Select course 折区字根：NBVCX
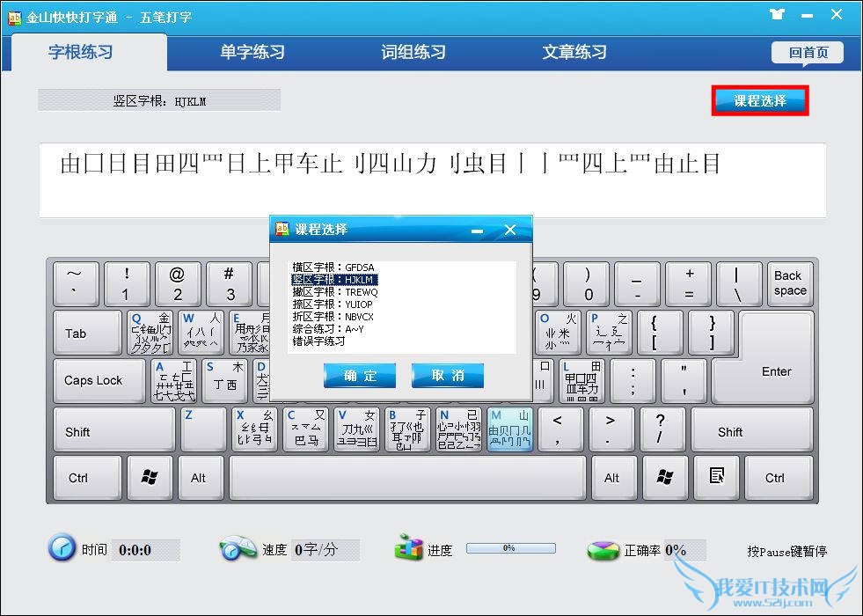The height and width of the screenshot is (616, 863). [333, 317]
